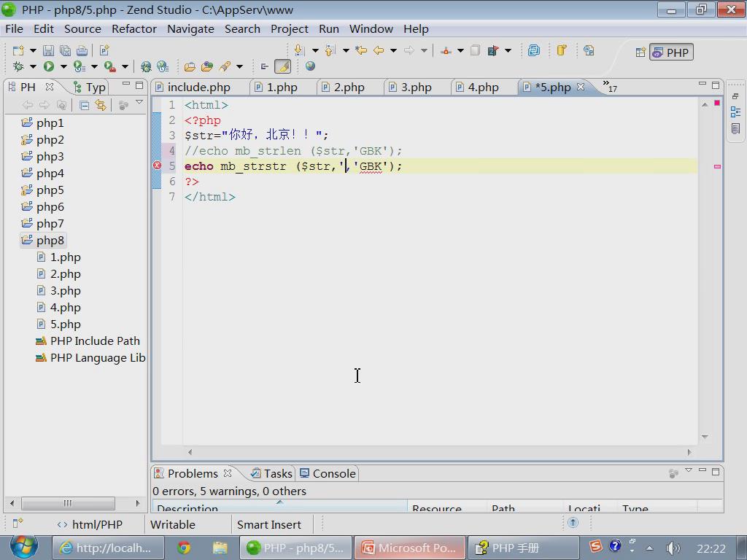Open the New file dropdown arrow
The image size is (747, 560).
coord(33,50)
